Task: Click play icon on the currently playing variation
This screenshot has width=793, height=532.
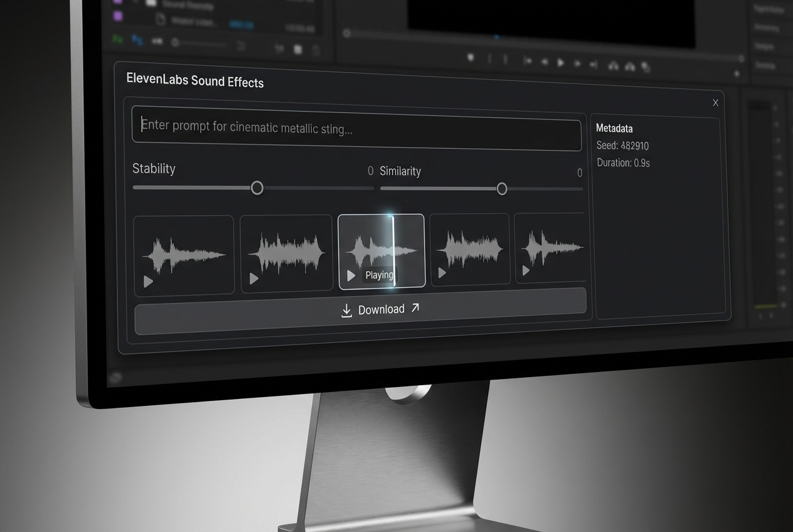Action: [351, 275]
